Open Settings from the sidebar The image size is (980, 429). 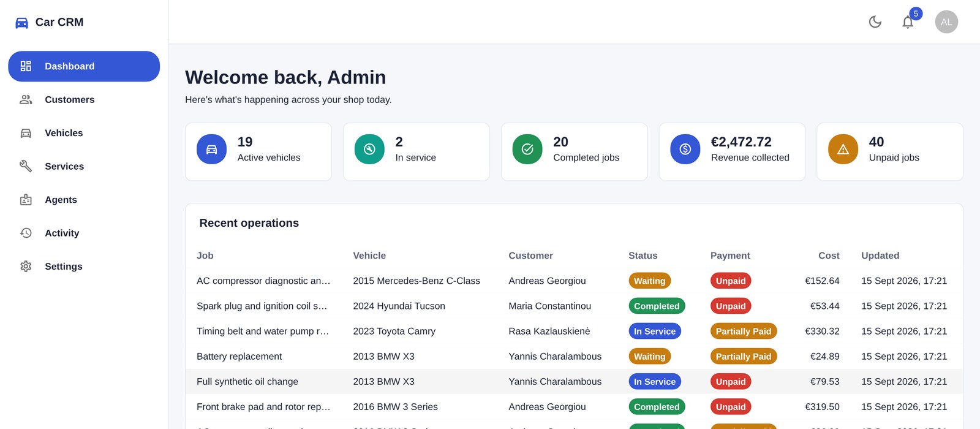[x=84, y=267]
